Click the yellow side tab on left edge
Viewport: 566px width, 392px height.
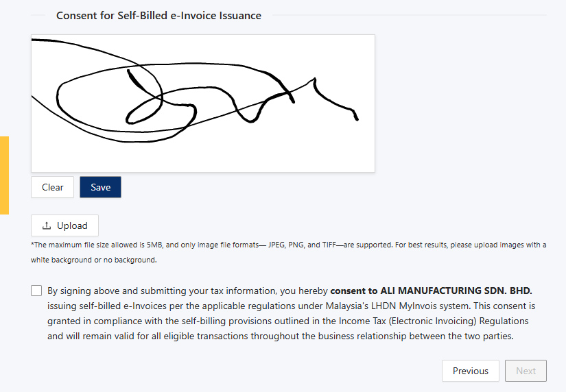[4, 175]
